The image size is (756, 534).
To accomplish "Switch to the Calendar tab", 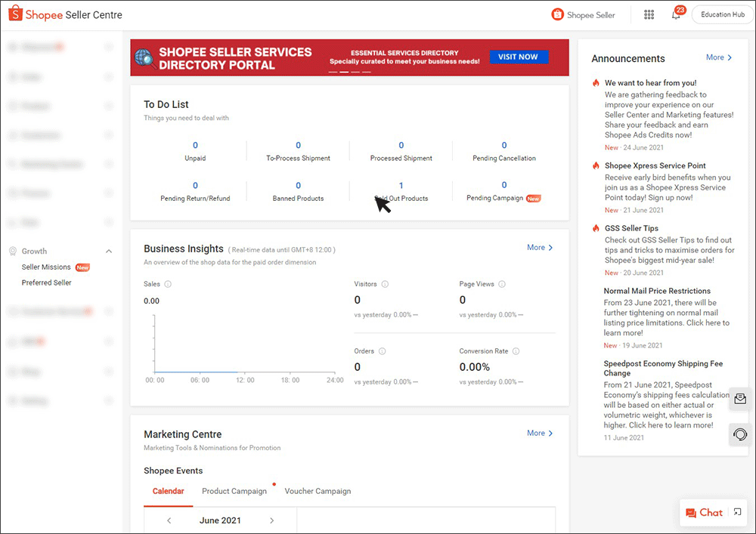I will pyautogui.click(x=169, y=491).
